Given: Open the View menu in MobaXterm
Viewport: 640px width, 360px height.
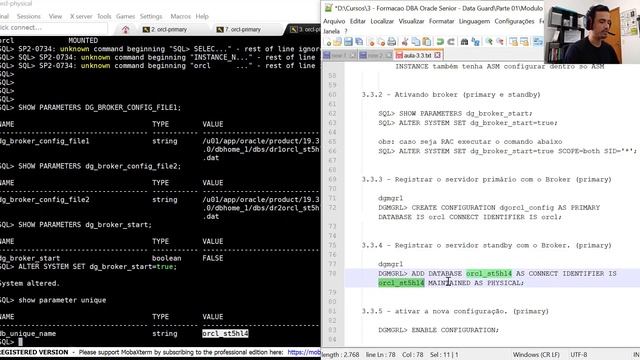Looking at the screenshot, I should pyautogui.click(x=55, y=16).
